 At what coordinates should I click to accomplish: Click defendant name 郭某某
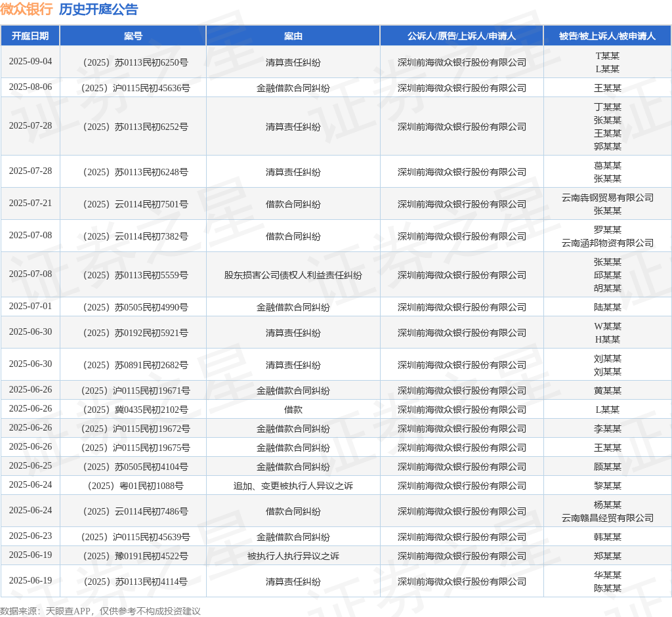click(607, 146)
